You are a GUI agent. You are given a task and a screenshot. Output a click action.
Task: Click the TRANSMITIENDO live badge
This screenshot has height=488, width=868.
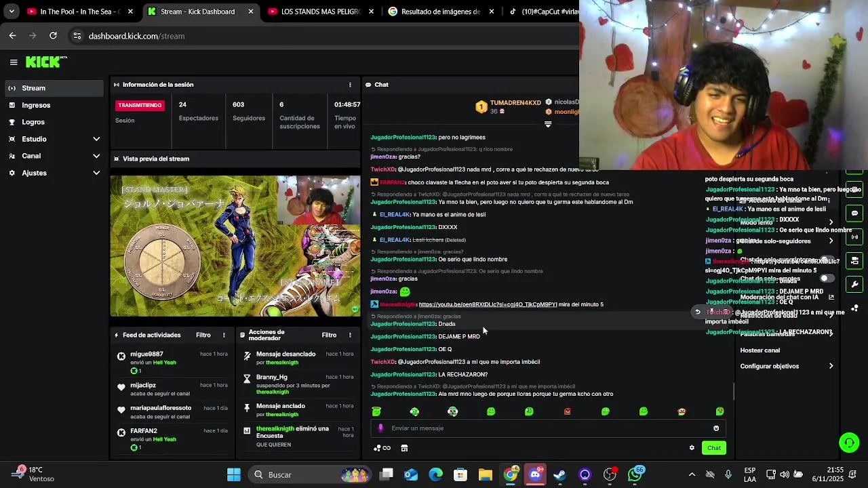pyautogui.click(x=140, y=105)
